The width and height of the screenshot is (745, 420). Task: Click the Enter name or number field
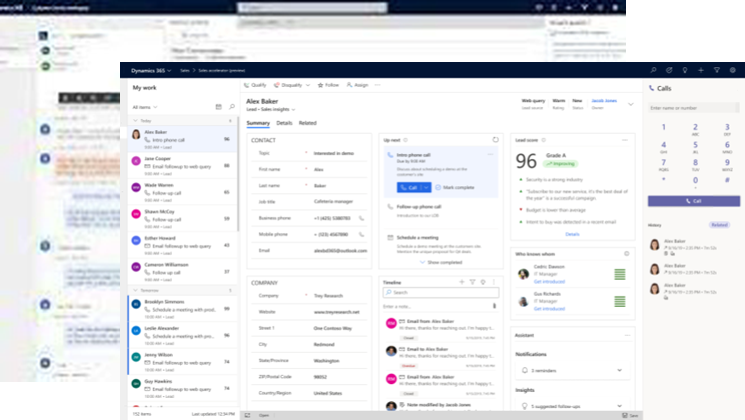point(693,106)
